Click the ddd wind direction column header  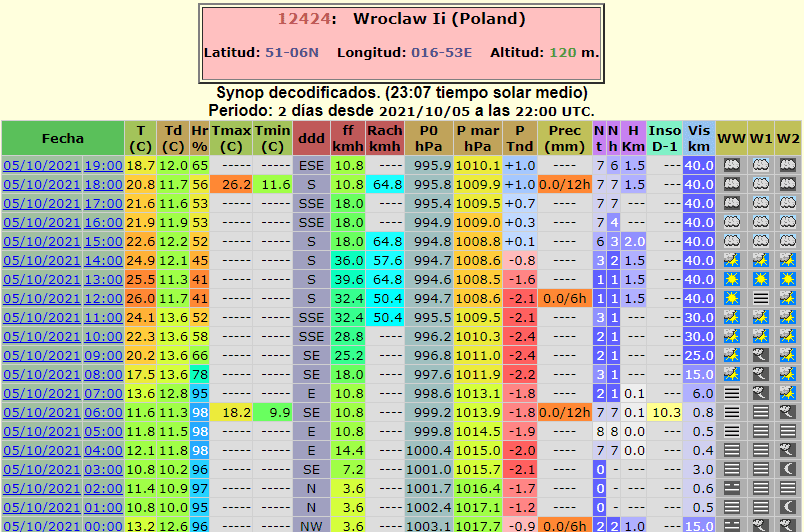click(311, 138)
